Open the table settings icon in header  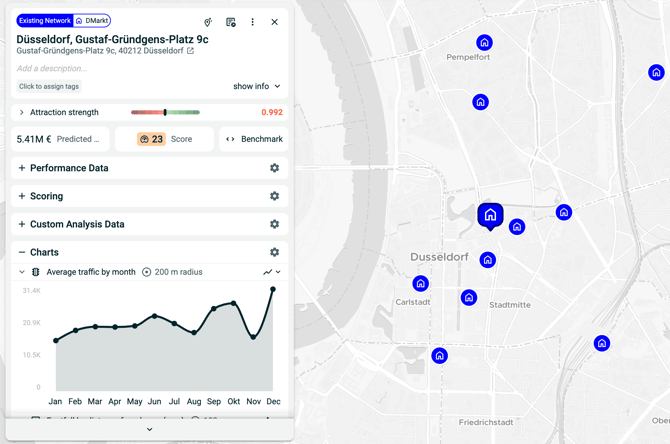click(231, 22)
